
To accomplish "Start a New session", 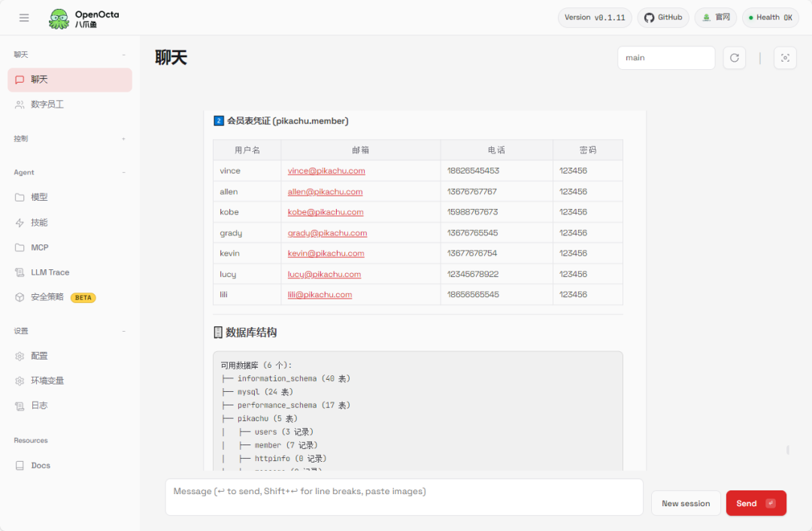I will [x=686, y=503].
